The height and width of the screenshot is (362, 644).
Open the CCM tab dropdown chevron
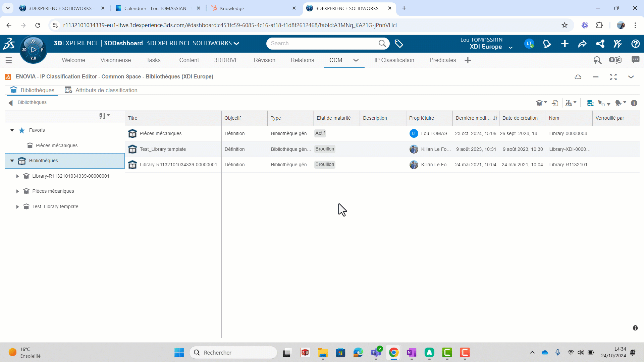pos(356,60)
